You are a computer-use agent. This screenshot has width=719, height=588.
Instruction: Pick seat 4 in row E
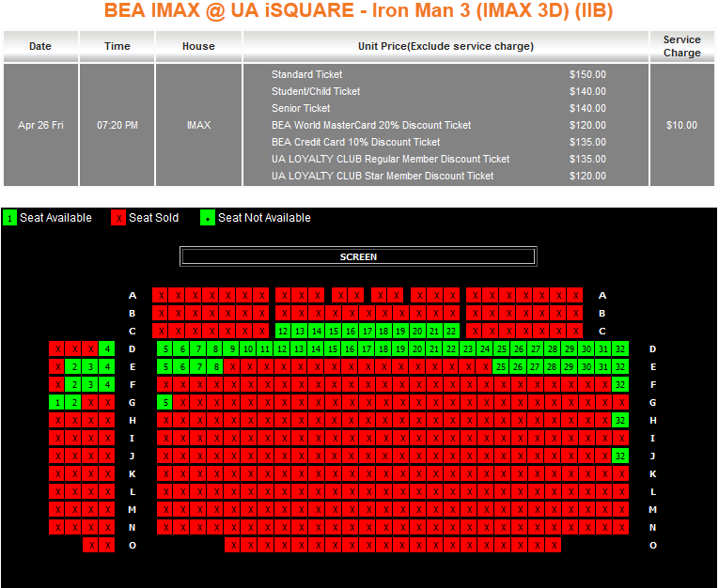click(x=107, y=366)
